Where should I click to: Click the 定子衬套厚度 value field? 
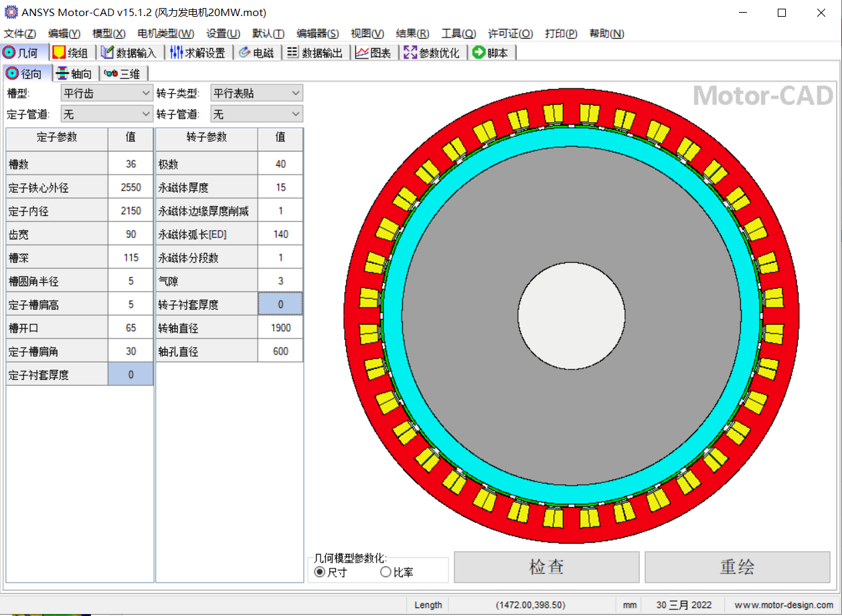click(x=131, y=375)
